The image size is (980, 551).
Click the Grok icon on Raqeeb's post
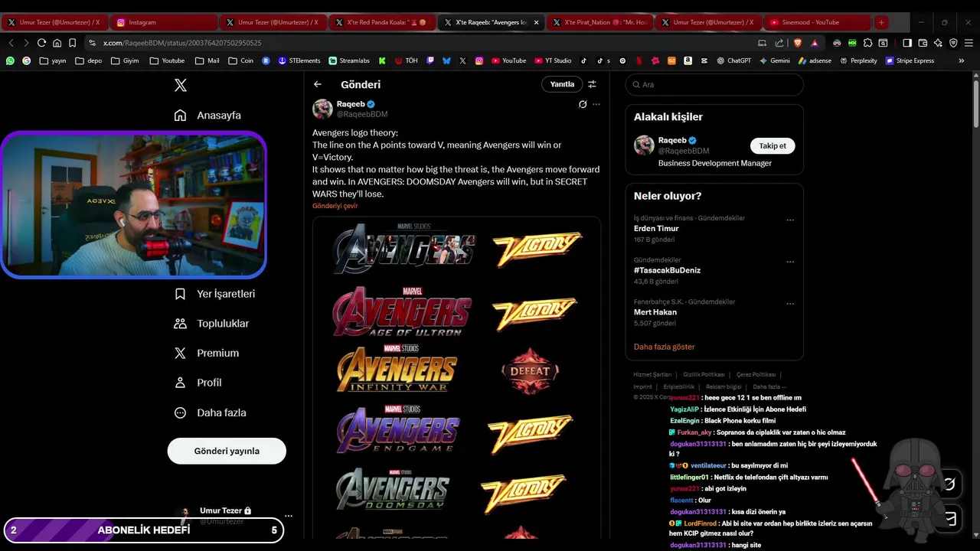(x=583, y=104)
